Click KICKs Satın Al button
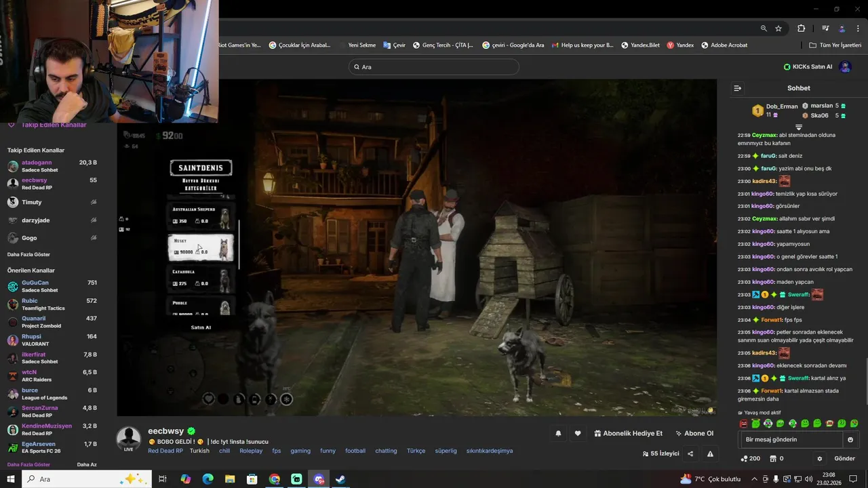The width and height of the screenshot is (868, 488). coord(808,66)
